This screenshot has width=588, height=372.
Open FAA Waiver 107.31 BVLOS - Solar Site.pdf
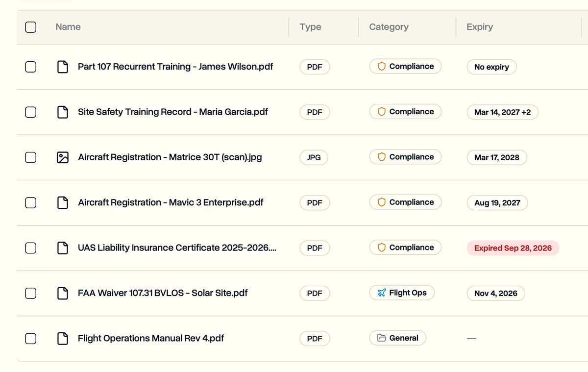[x=163, y=293]
